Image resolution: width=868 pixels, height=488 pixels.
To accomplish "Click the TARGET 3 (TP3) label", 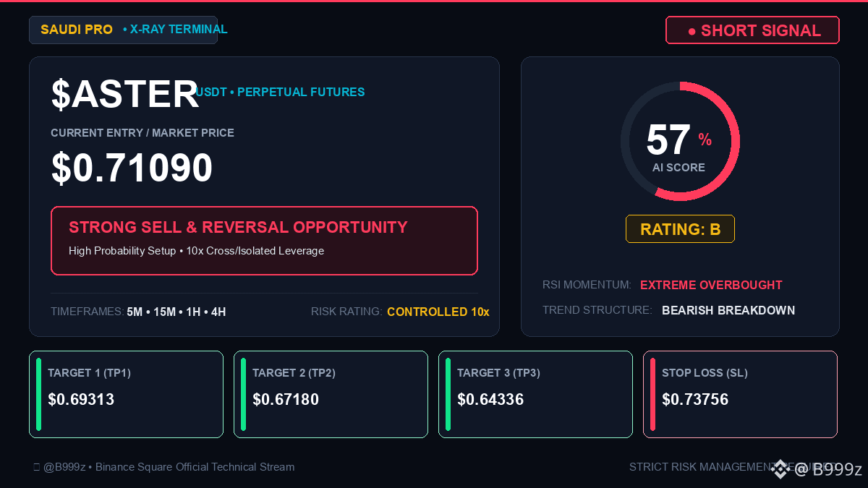I will [498, 373].
